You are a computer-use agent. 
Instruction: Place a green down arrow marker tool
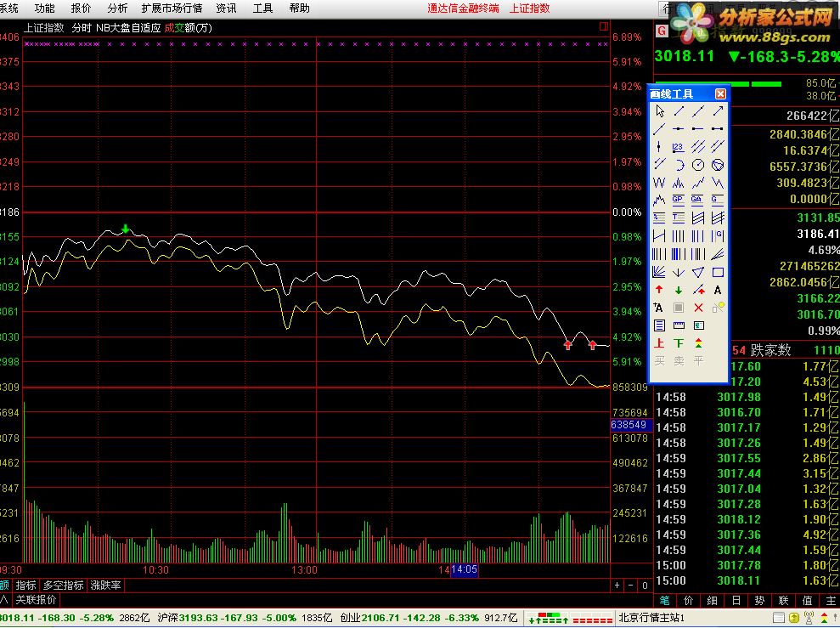[679, 290]
